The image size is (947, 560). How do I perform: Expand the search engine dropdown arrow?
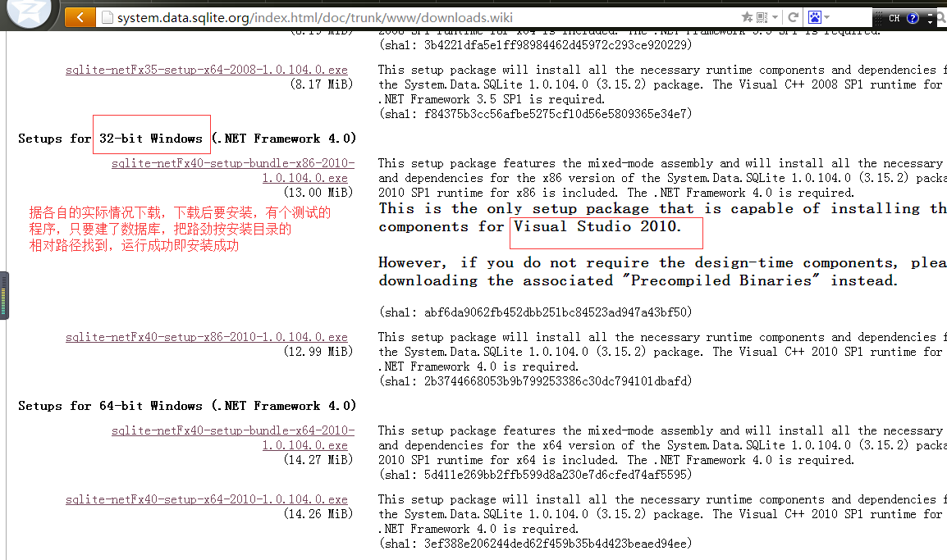[827, 17]
